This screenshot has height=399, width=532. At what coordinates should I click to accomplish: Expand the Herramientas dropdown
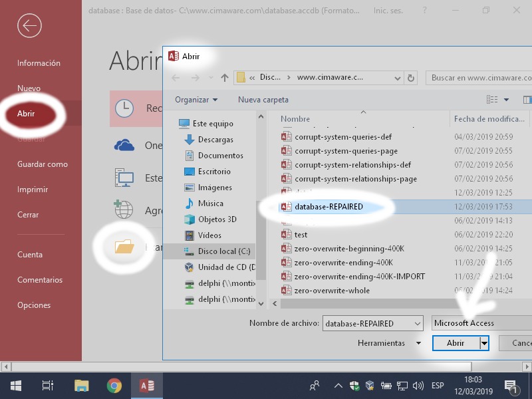pyautogui.click(x=418, y=343)
